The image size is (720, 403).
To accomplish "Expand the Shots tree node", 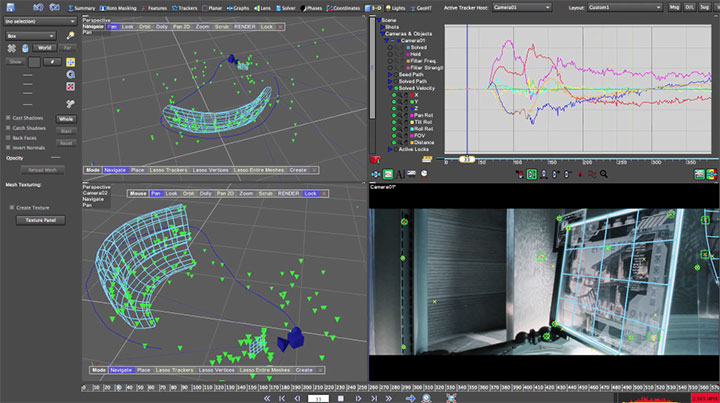I will pyautogui.click(x=382, y=27).
